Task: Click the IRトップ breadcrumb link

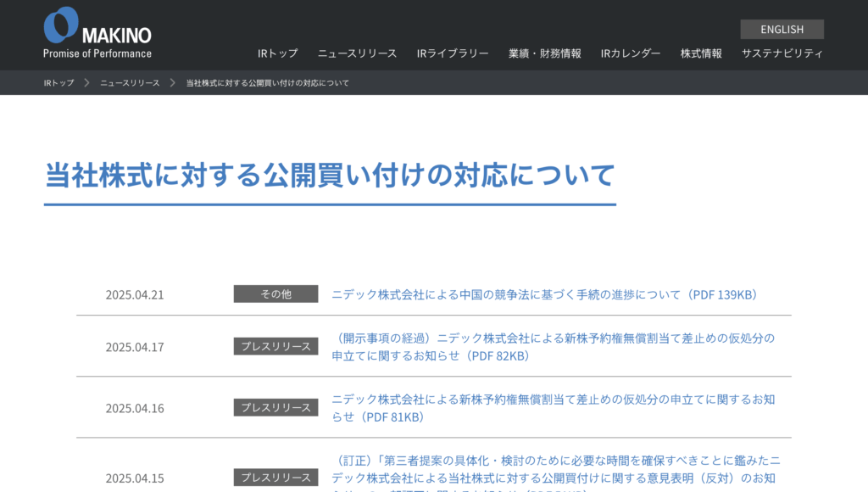Action: [x=58, y=83]
